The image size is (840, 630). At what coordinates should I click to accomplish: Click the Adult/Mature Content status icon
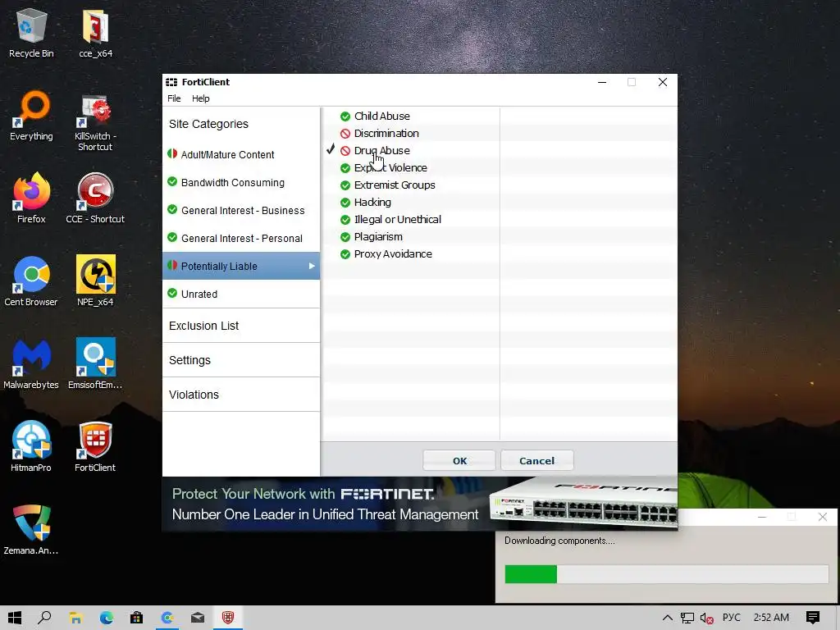(x=172, y=153)
